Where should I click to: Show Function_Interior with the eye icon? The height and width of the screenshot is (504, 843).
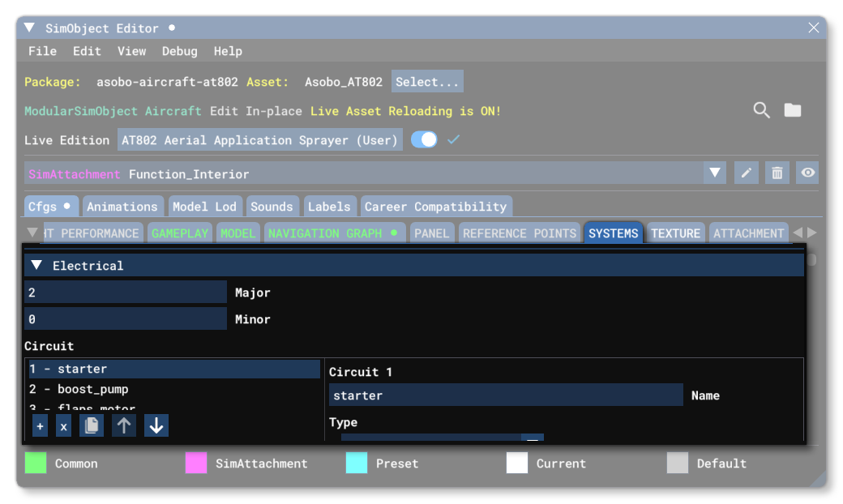pos(807,173)
